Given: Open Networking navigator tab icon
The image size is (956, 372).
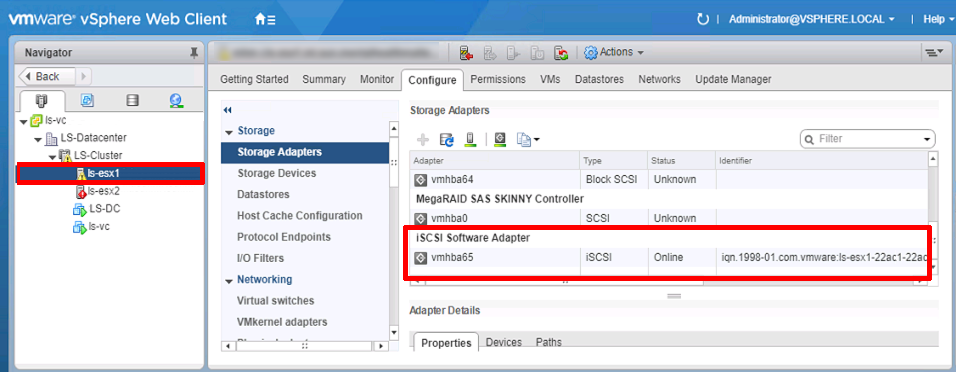Looking at the screenshot, I should point(177,101).
